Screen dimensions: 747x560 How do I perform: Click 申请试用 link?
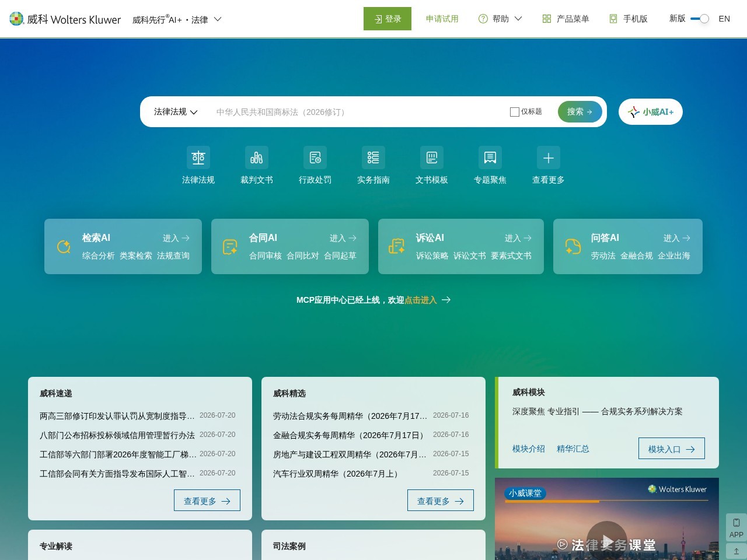(x=442, y=19)
